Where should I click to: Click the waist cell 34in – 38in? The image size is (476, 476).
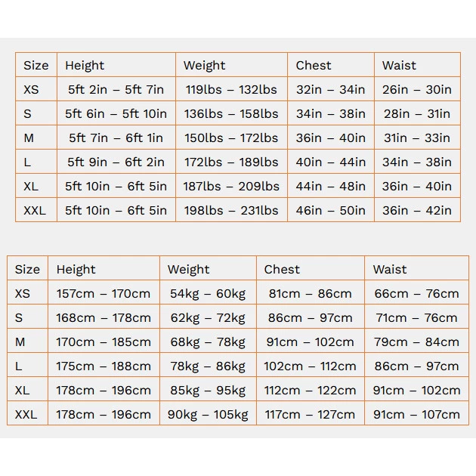417,162
